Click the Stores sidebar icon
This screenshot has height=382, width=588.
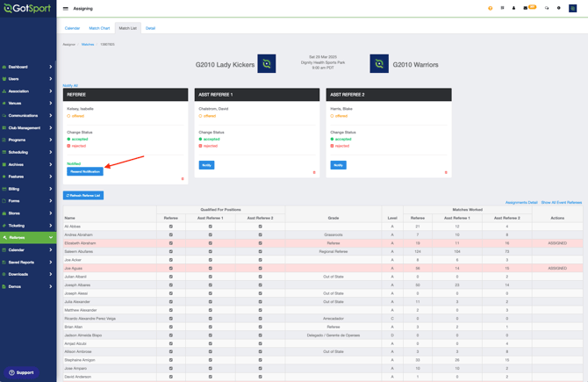coord(4,213)
